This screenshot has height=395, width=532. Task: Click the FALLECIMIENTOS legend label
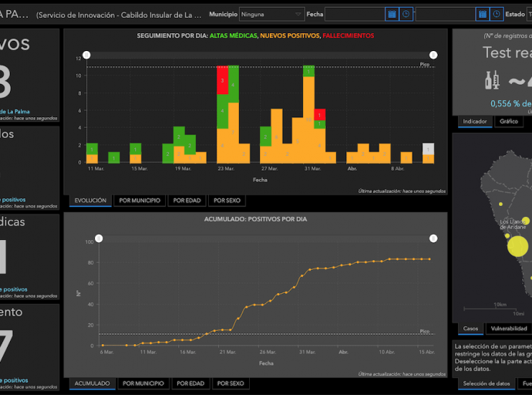[x=348, y=35]
